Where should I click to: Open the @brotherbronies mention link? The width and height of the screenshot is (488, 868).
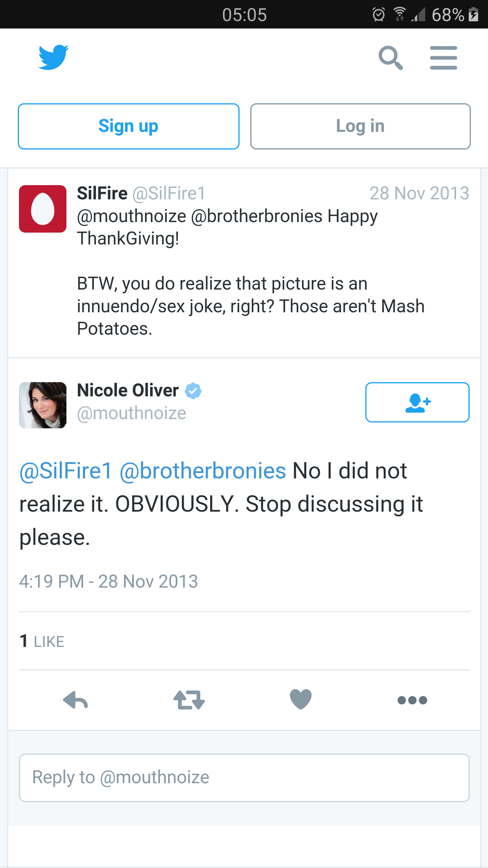point(203,471)
